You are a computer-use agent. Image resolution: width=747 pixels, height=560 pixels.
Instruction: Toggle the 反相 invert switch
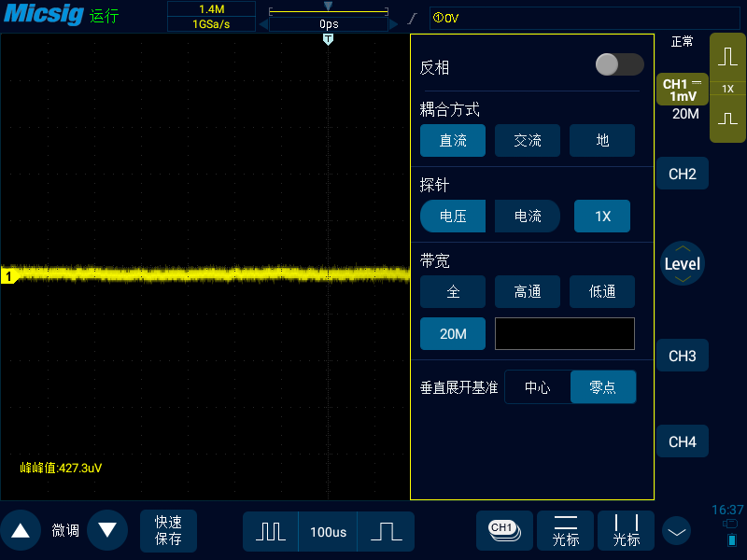coord(617,66)
